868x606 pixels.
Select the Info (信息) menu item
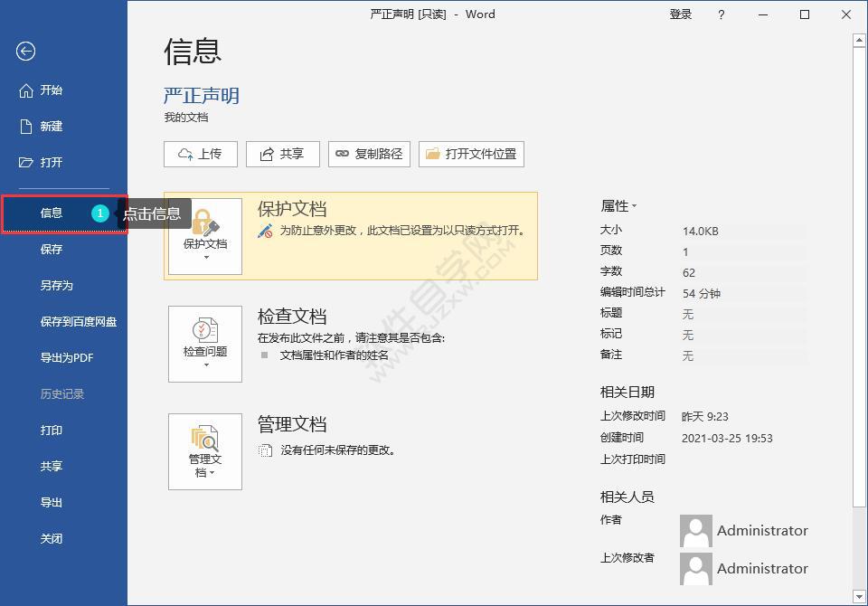click(x=52, y=213)
